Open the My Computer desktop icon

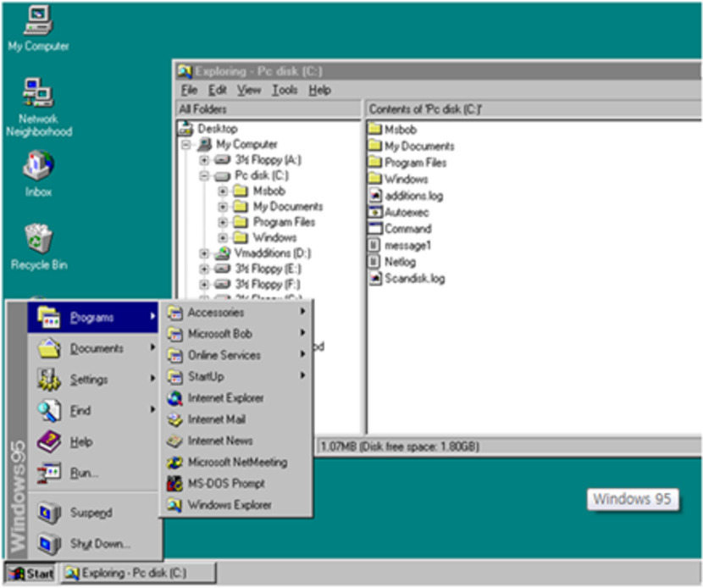click(x=37, y=19)
